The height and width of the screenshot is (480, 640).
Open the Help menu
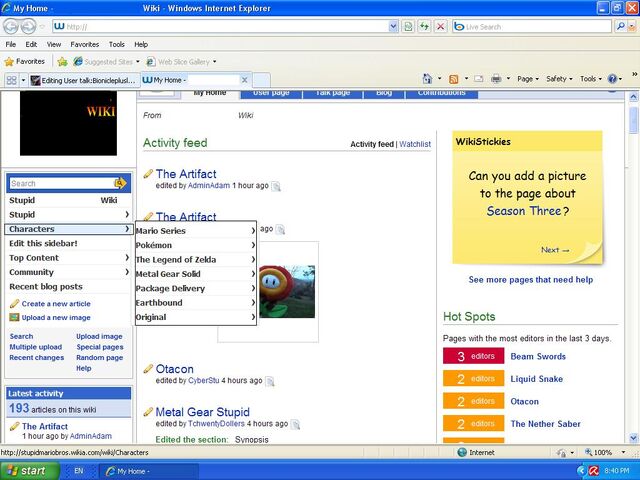coord(141,44)
